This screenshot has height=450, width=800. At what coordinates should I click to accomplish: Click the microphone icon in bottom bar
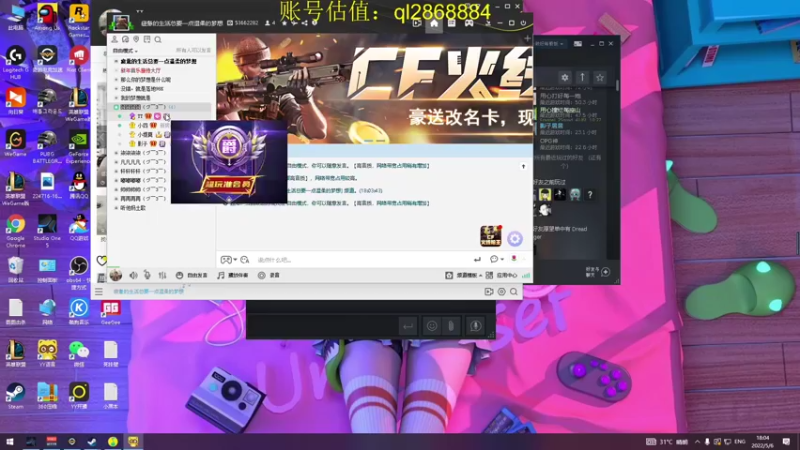(147, 275)
